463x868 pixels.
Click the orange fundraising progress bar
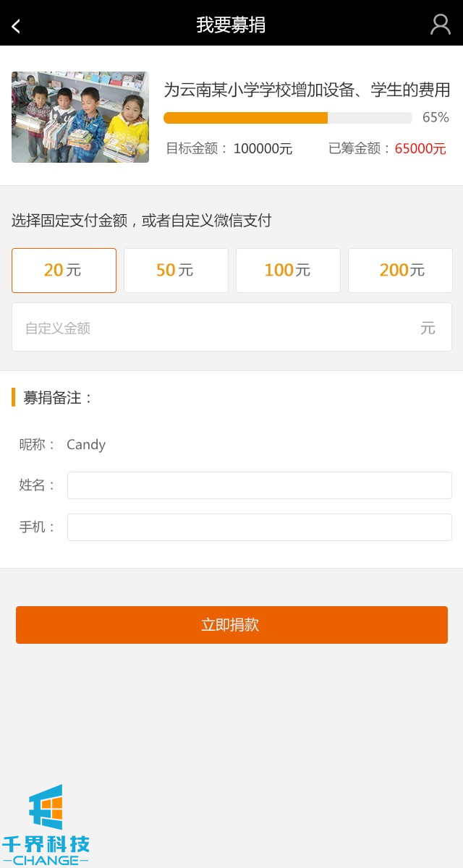(x=287, y=118)
